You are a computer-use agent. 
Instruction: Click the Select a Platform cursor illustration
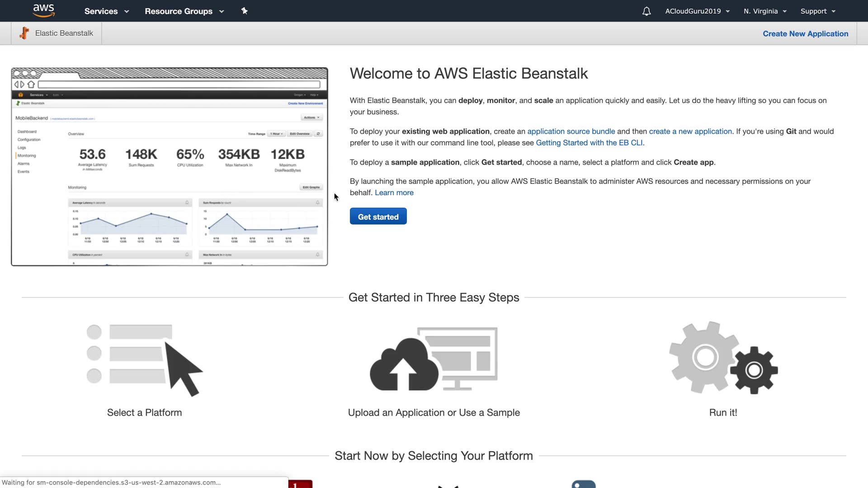click(145, 360)
